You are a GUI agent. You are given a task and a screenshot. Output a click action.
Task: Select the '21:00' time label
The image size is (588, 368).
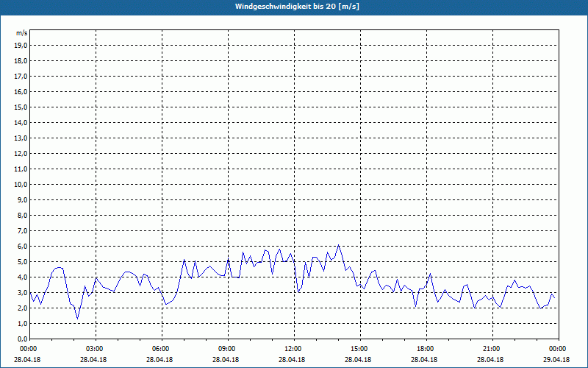491,349
